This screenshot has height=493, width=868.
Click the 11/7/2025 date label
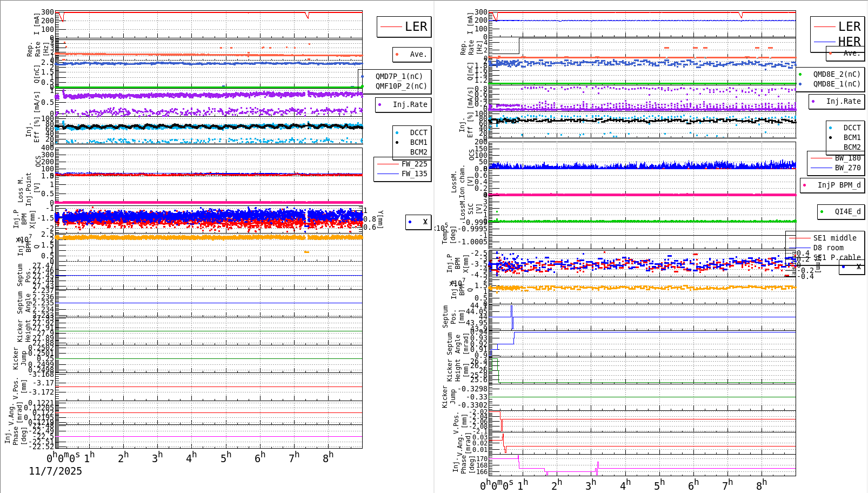(55, 471)
